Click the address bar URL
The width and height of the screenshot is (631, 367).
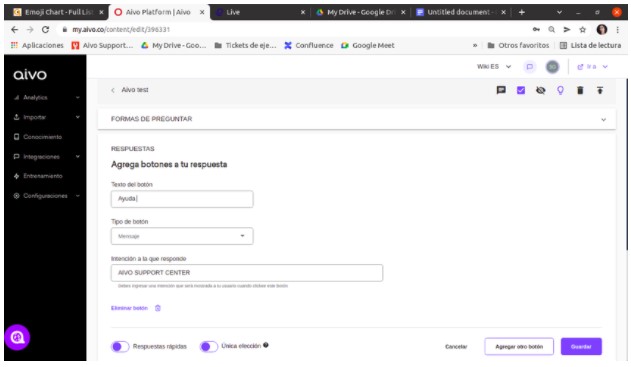click(121, 29)
